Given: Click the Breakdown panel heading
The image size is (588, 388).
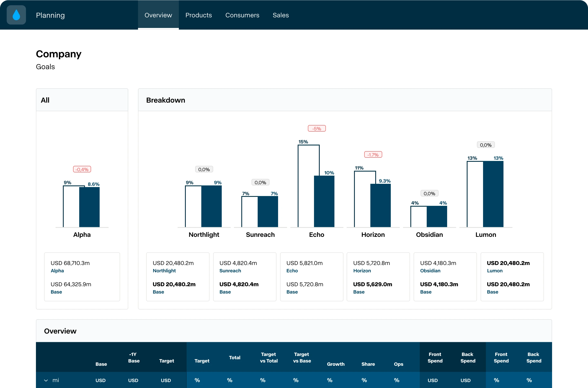Looking at the screenshot, I should [x=166, y=100].
